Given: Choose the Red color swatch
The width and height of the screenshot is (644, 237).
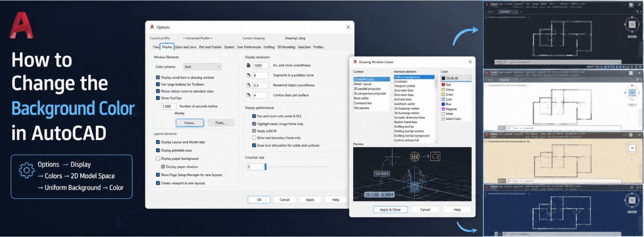Looking at the screenshot, I should pyautogui.click(x=444, y=85).
